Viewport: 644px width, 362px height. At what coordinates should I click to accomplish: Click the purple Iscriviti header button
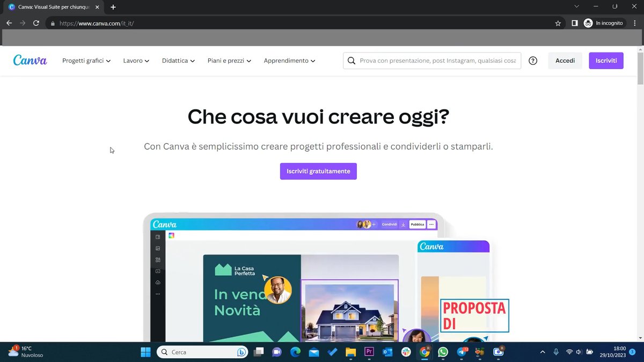[x=606, y=61]
